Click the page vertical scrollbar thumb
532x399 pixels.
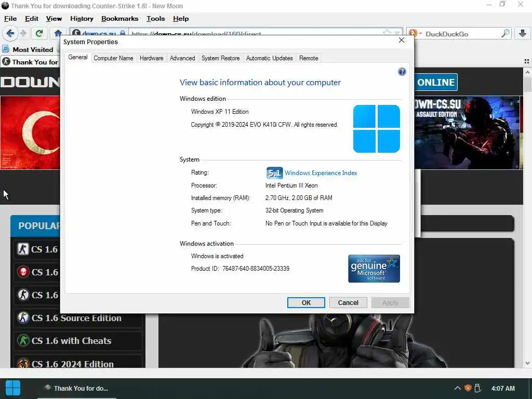[527, 84]
